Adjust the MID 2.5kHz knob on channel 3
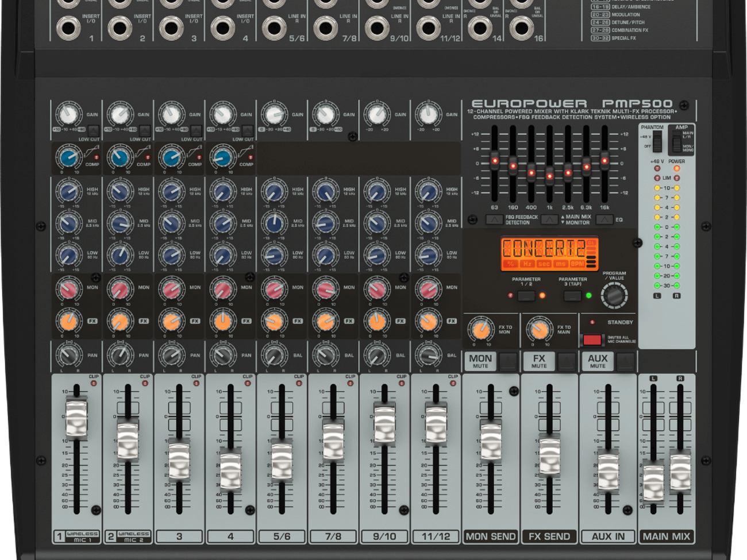747x560 pixels. point(172,223)
